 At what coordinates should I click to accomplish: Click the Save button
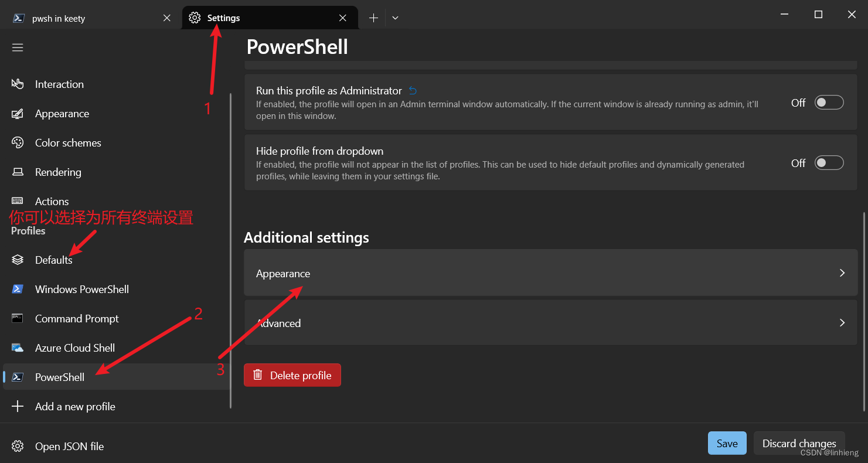click(x=727, y=443)
